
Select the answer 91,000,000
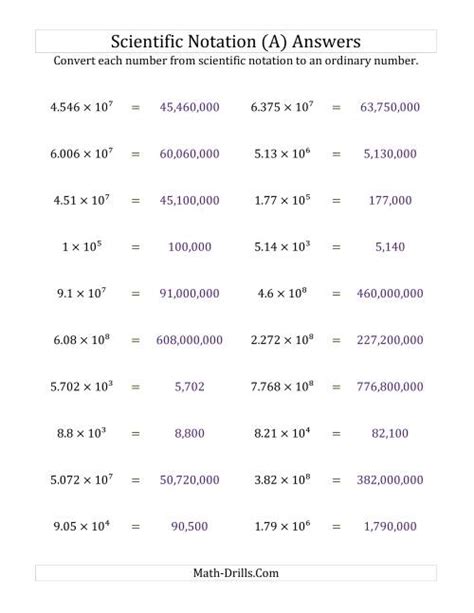(189, 293)
